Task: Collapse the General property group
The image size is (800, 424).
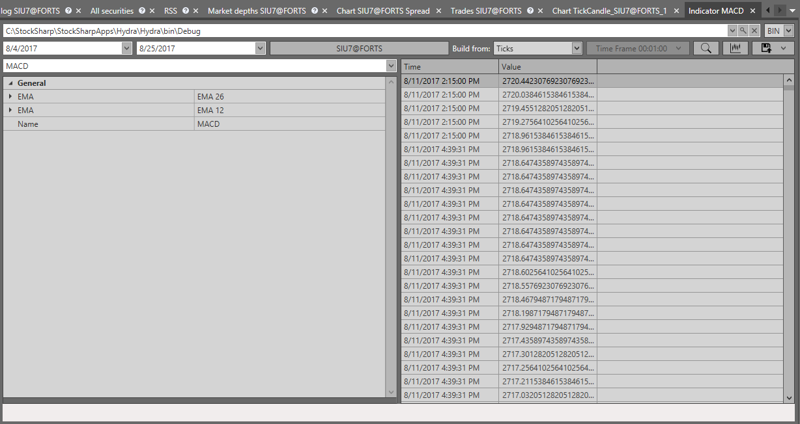Action: [10, 83]
